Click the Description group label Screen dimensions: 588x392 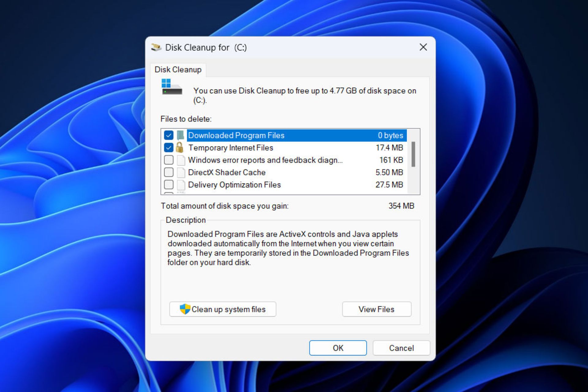186,220
